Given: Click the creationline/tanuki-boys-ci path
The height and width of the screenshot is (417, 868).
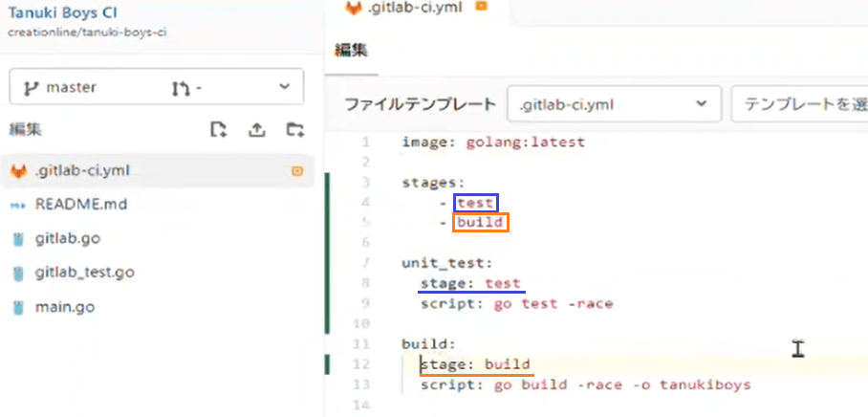Looking at the screenshot, I should 87,33.
